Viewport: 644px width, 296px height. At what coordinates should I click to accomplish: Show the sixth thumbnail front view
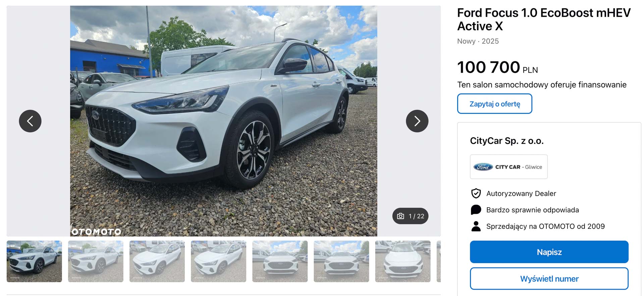click(341, 261)
